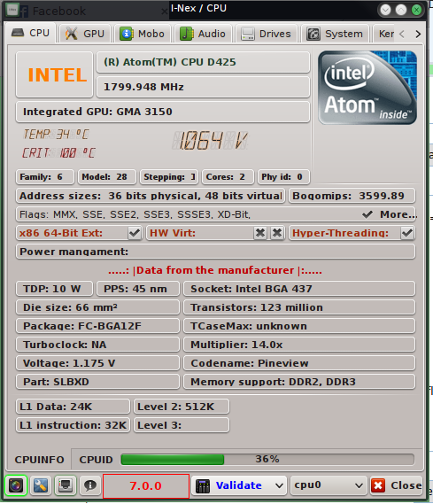Click the Package: FC-BGA12F field

pos(97,326)
